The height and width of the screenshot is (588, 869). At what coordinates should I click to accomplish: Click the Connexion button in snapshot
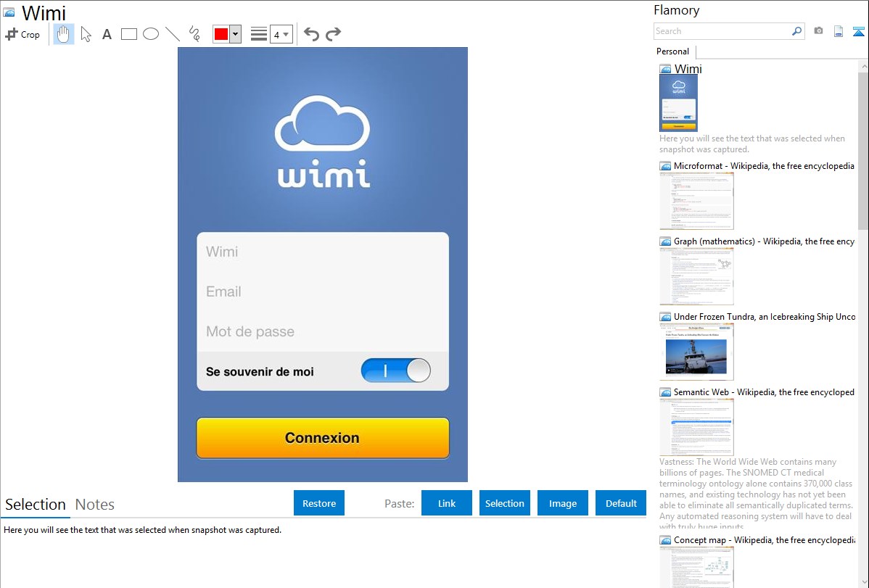coord(323,438)
